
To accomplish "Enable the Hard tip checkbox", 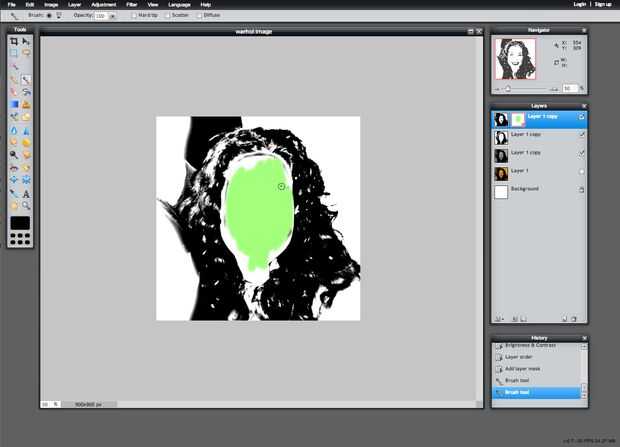I will [134, 15].
